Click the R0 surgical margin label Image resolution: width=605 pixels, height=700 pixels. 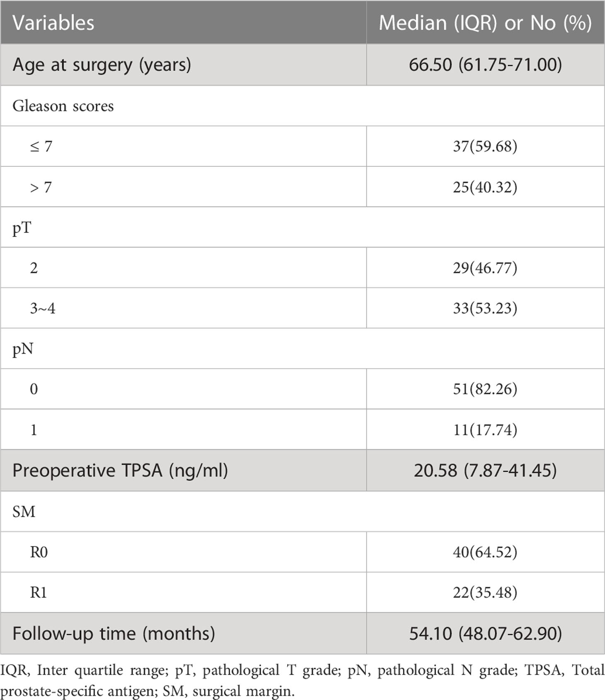[39, 552]
